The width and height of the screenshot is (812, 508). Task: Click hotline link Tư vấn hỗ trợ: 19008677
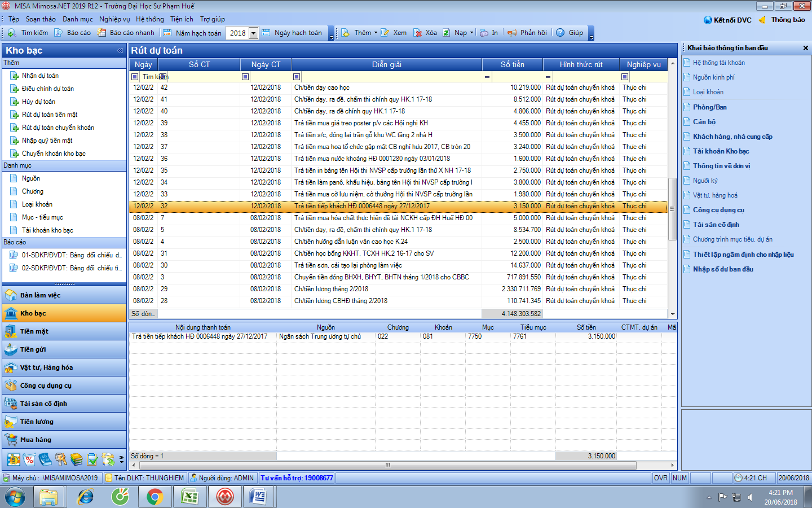tap(297, 478)
